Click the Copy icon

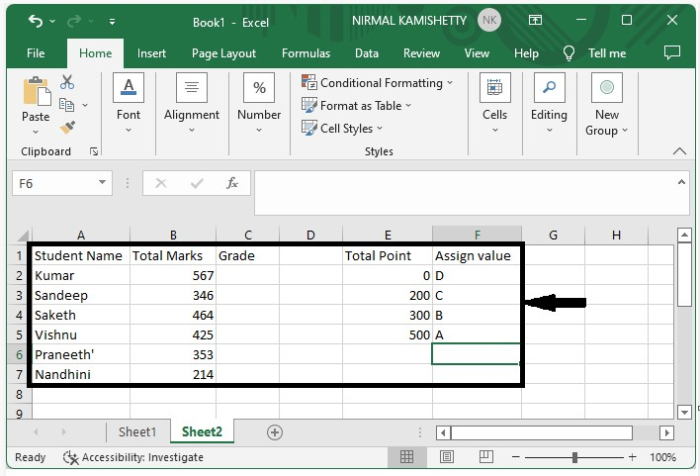[x=67, y=105]
